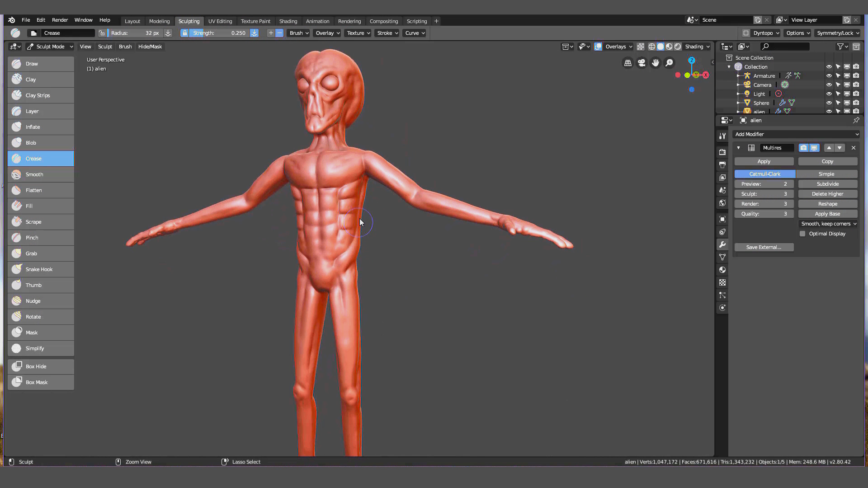Viewport: 868px width, 488px height.
Task: Open the Stroke dropdown
Action: [x=387, y=33]
